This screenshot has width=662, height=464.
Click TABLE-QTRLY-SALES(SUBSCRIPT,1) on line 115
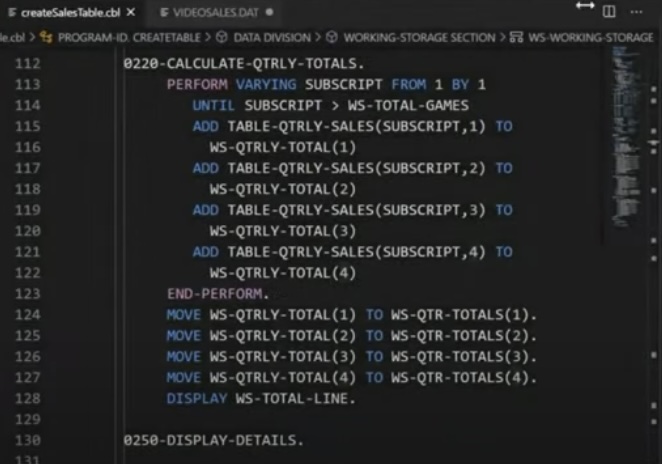[357, 126]
